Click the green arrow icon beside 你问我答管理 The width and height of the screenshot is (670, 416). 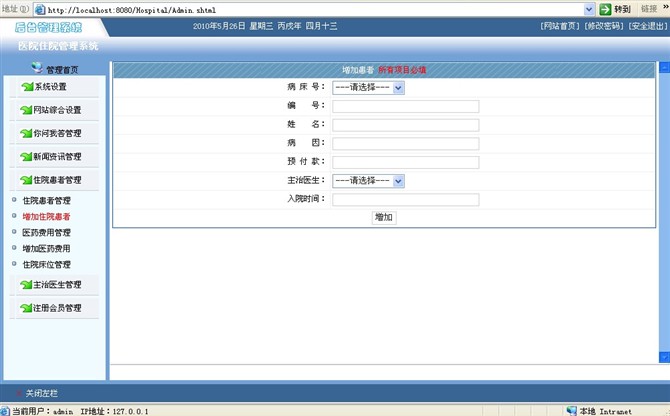pyautogui.click(x=26, y=133)
